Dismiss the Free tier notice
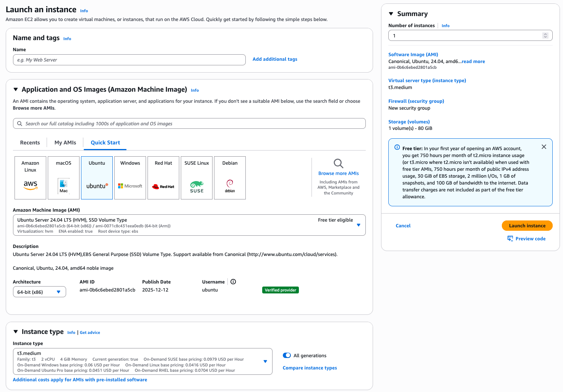Screen dimensions: 563x392 pyautogui.click(x=544, y=147)
